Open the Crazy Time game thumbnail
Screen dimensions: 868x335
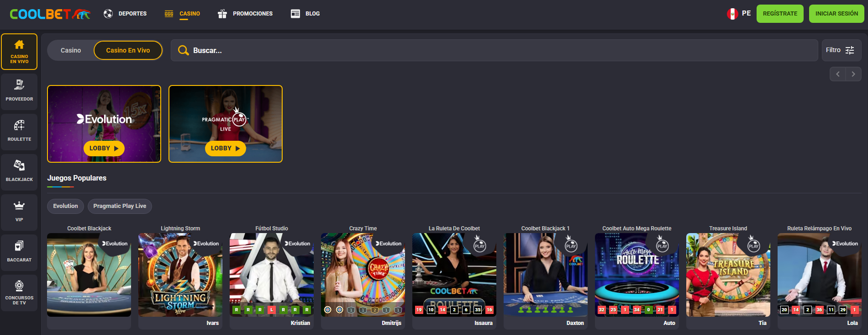[x=363, y=275]
